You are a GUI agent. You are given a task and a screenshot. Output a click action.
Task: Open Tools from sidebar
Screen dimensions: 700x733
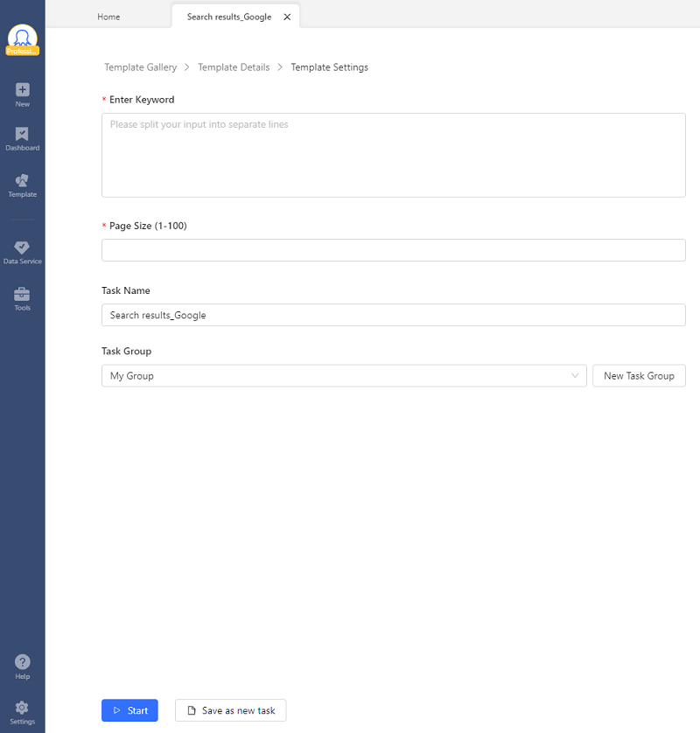click(x=23, y=299)
